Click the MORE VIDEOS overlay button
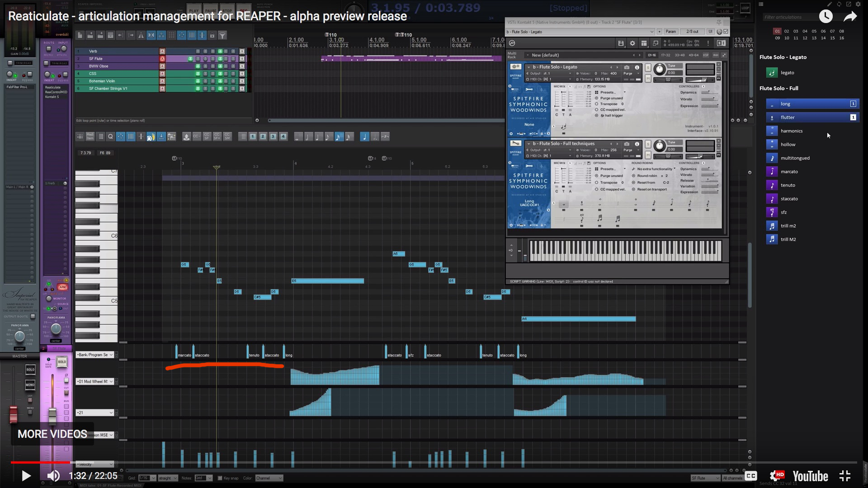Screen dimensions: 868x488 coord(52,434)
